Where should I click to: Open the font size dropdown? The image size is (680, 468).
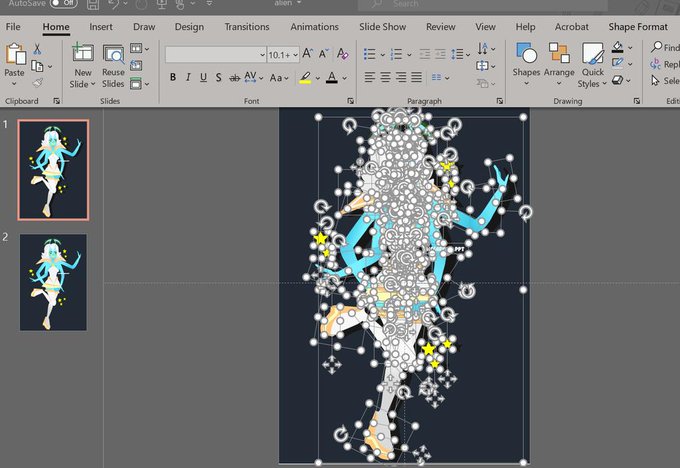[x=296, y=55]
